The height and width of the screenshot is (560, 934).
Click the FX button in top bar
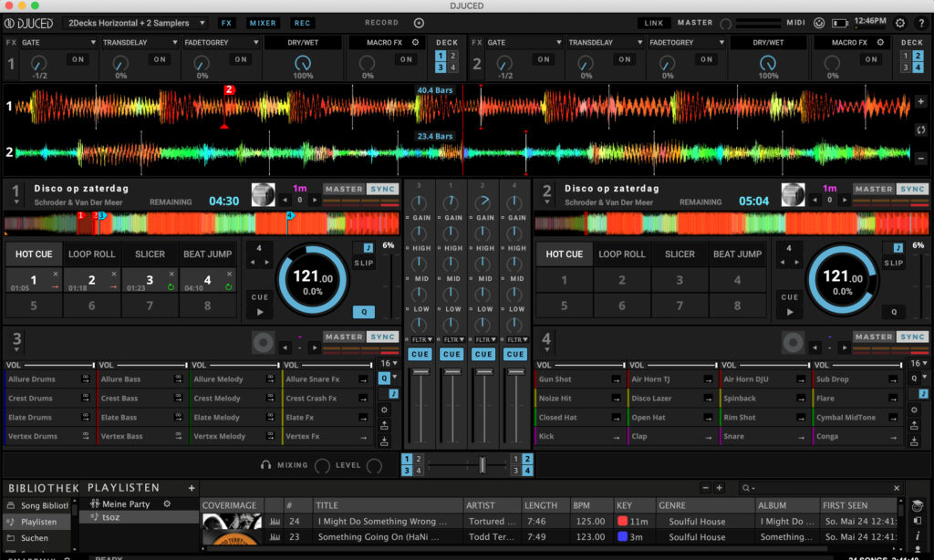point(226,23)
